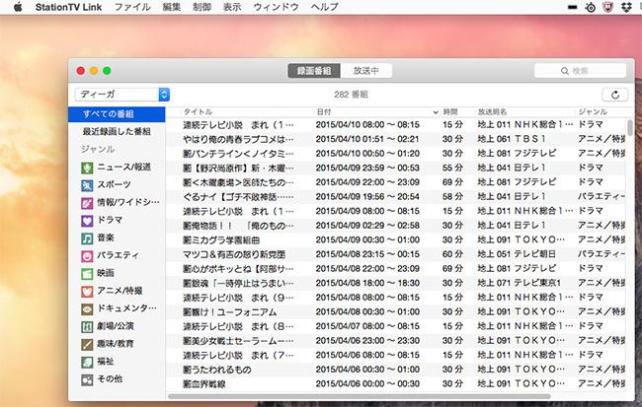Viewport: 642px width, 407px height.
Task: Select the 情報/ワイドショー genre icon
Action: tap(87, 203)
